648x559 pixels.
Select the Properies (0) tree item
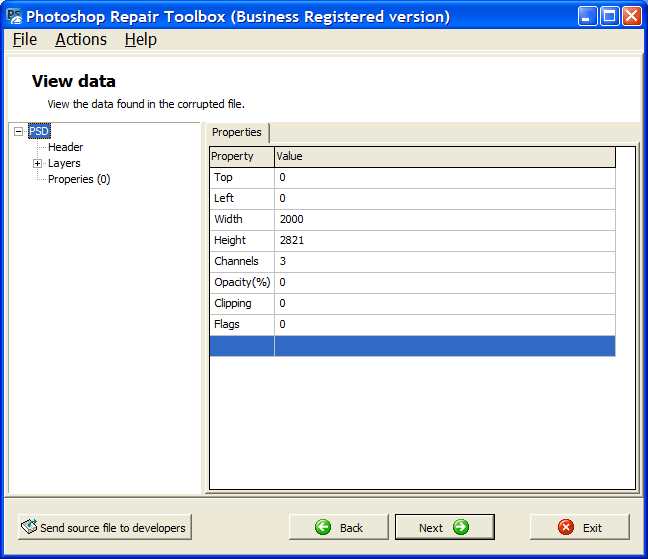(79, 179)
